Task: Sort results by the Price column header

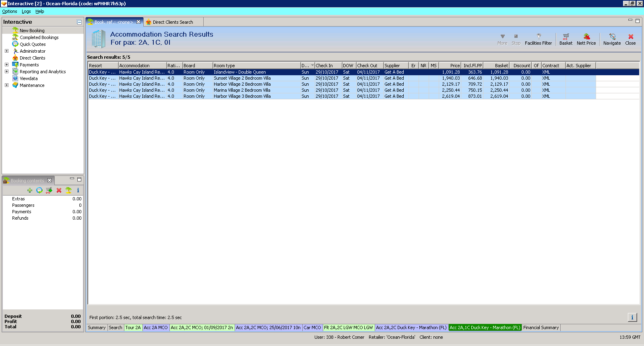Action: (x=450, y=66)
